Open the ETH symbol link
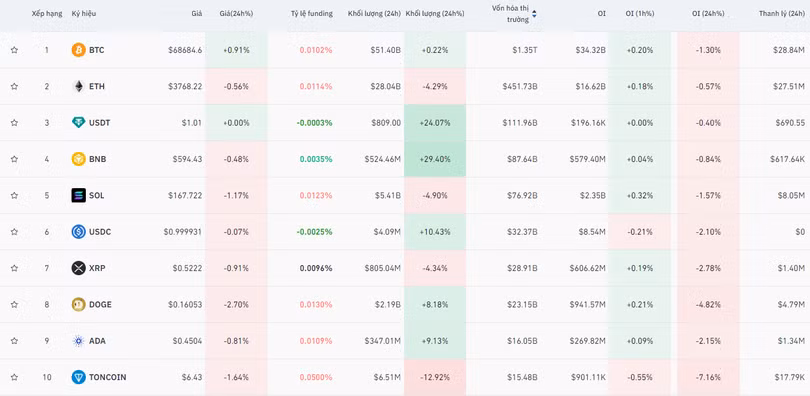 click(x=97, y=86)
